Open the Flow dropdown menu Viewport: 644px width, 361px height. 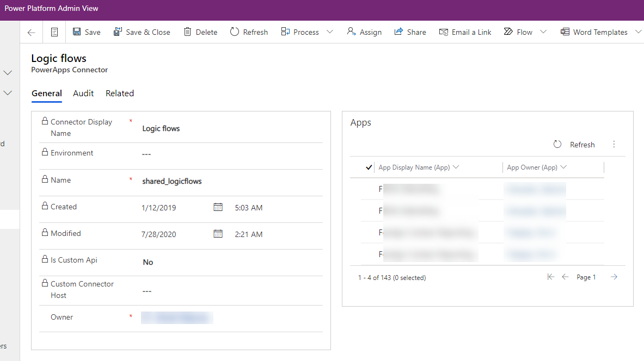[543, 32]
